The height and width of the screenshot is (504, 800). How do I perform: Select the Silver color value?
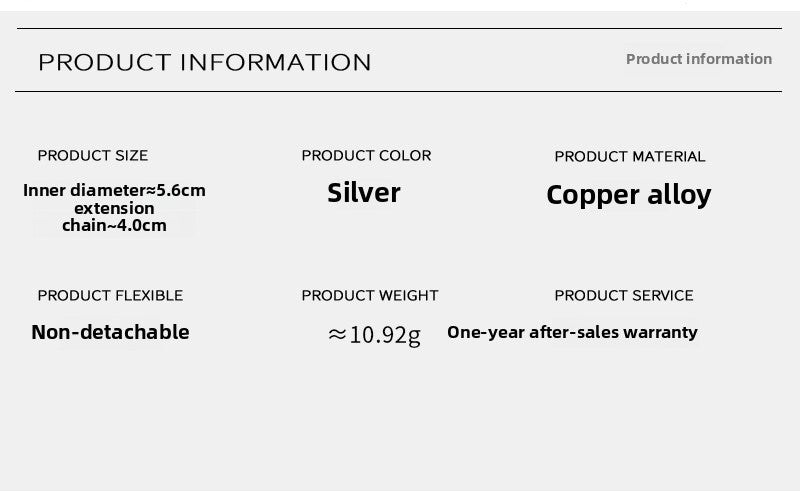364,193
